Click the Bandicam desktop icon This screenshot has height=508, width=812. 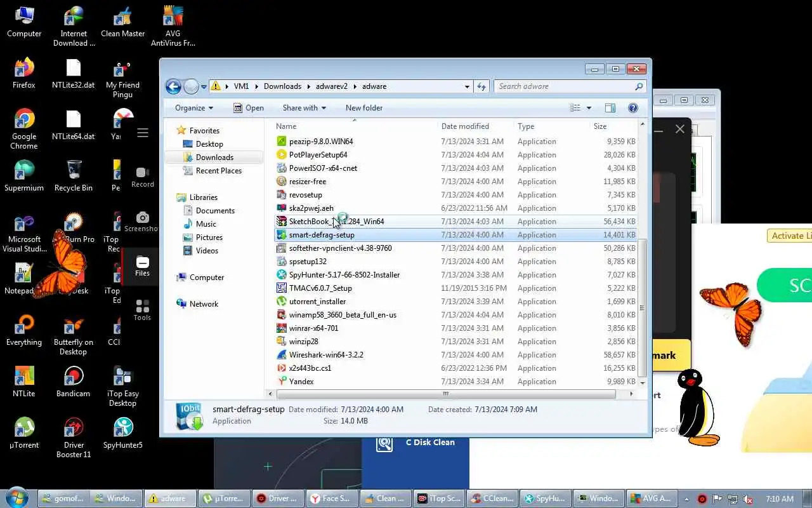point(73,382)
